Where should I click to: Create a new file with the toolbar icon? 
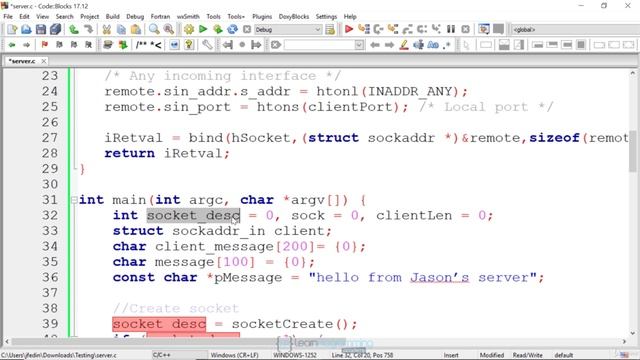12,29
